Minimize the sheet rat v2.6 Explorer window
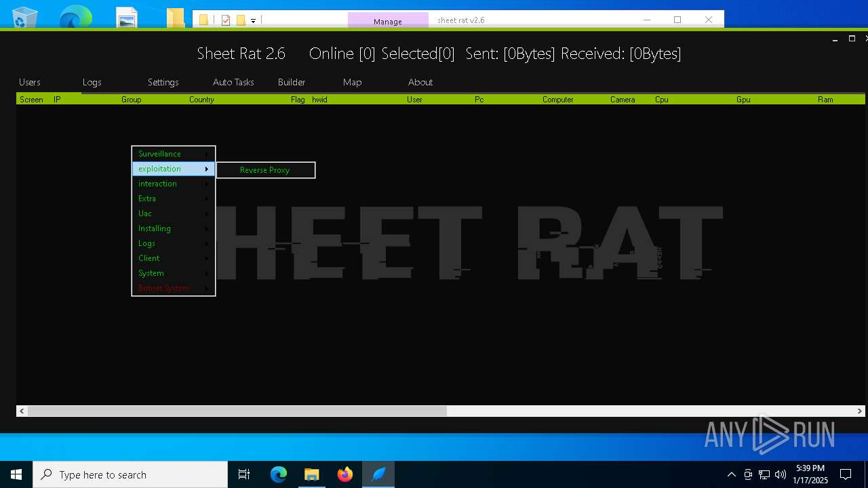 point(646,20)
